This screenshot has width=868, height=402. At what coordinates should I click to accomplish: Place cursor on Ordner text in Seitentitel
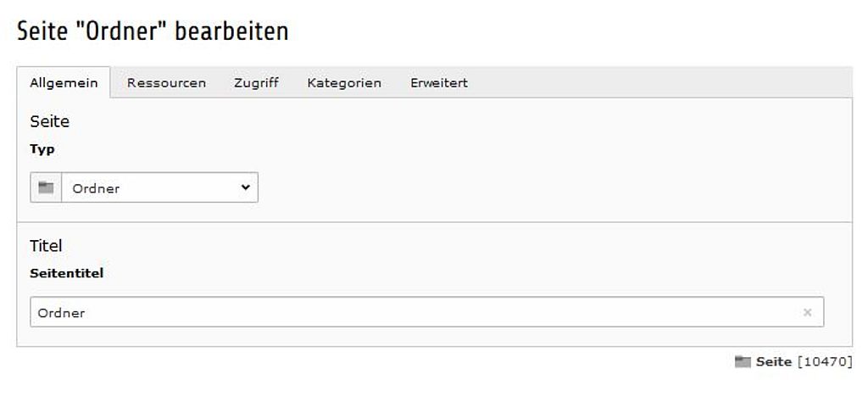pyautogui.click(x=61, y=313)
